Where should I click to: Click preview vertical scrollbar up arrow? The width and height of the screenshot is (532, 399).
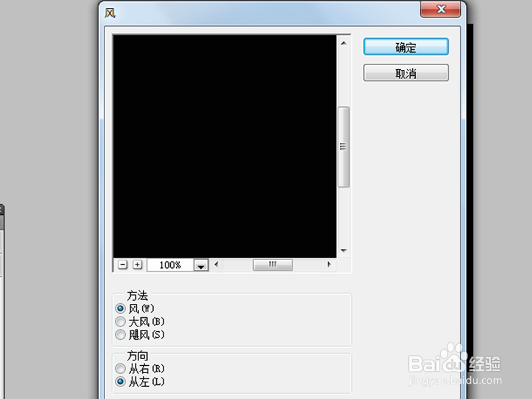344,43
